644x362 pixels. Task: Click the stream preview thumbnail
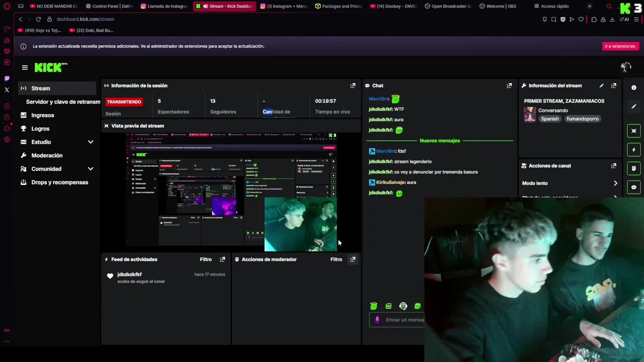(231, 192)
